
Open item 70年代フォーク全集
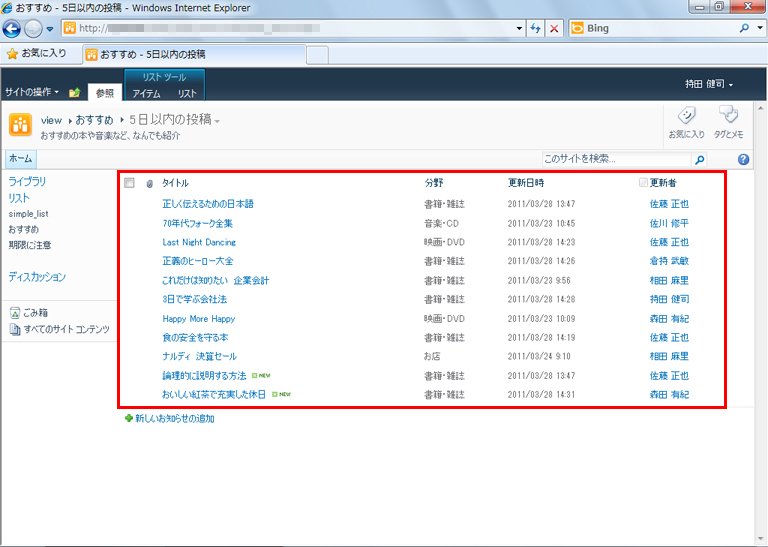(197, 223)
